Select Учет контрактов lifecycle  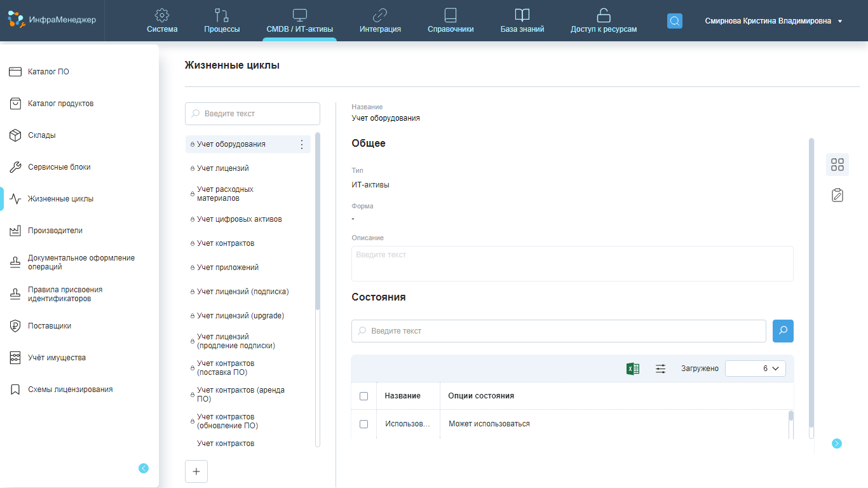(226, 243)
